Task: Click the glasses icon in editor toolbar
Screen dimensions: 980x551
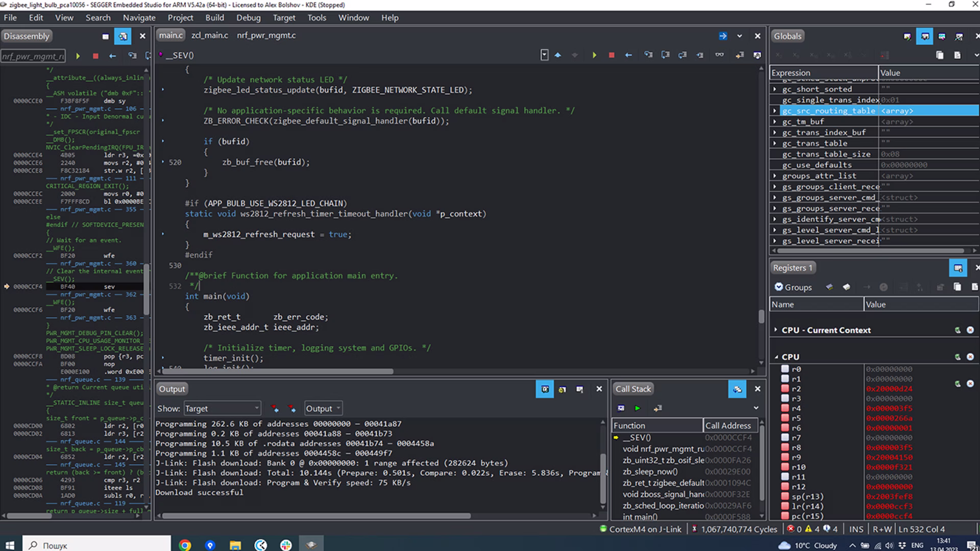Action: [x=719, y=55]
